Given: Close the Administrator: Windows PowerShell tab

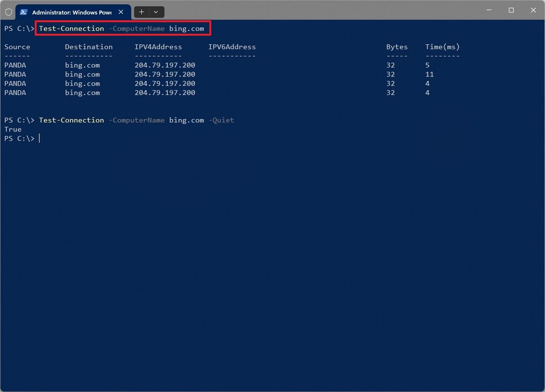Looking at the screenshot, I should [121, 11].
